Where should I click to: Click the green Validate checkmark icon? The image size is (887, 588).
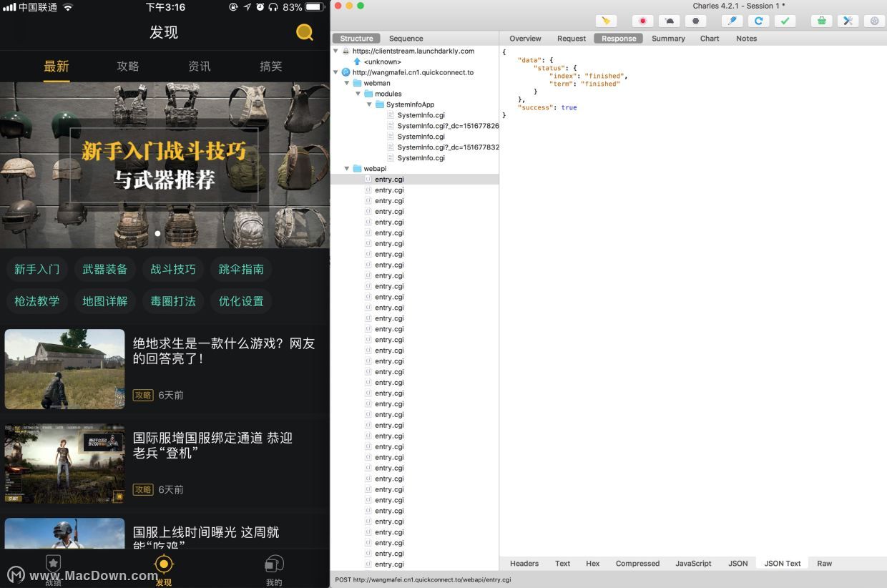point(785,21)
